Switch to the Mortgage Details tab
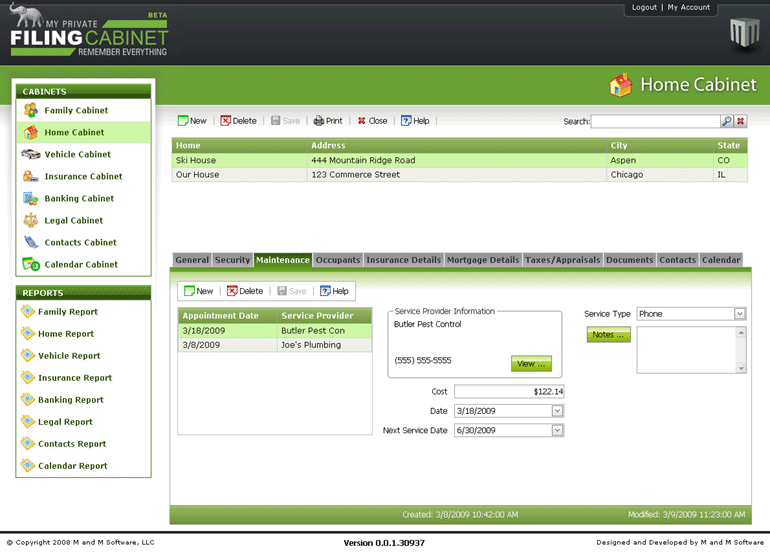The width and height of the screenshot is (770, 553). [x=483, y=260]
